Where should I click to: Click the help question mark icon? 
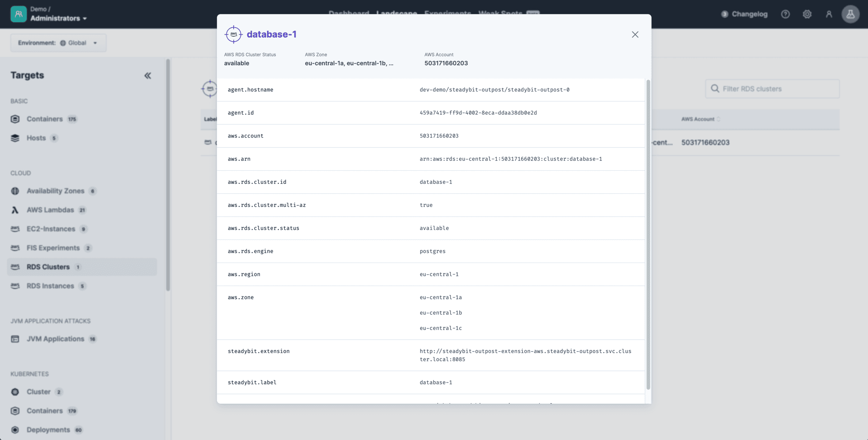tap(785, 14)
